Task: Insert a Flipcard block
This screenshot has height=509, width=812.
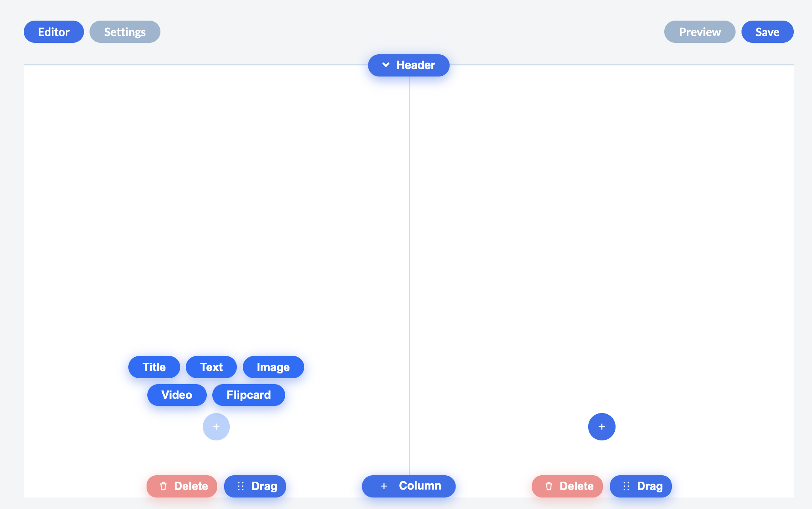Action: (x=248, y=395)
